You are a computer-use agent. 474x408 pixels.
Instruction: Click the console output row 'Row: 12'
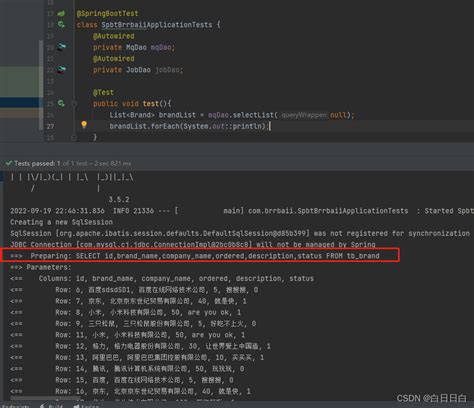pos(140,346)
